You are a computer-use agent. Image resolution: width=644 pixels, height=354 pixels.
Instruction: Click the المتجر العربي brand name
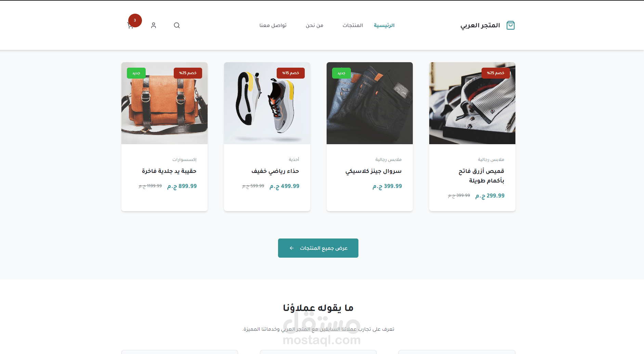point(480,25)
